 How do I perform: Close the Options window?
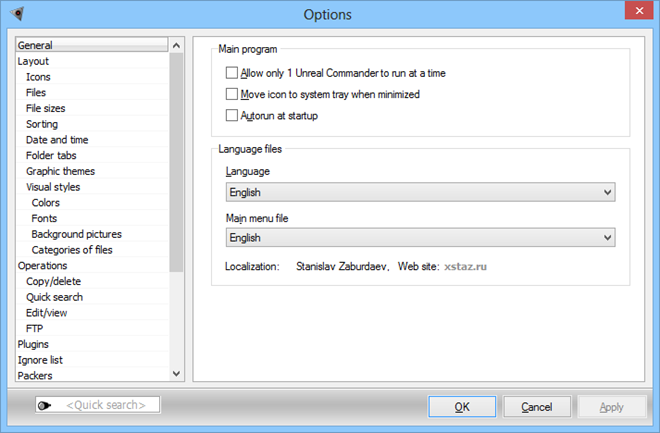pyautogui.click(x=639, y=11)
